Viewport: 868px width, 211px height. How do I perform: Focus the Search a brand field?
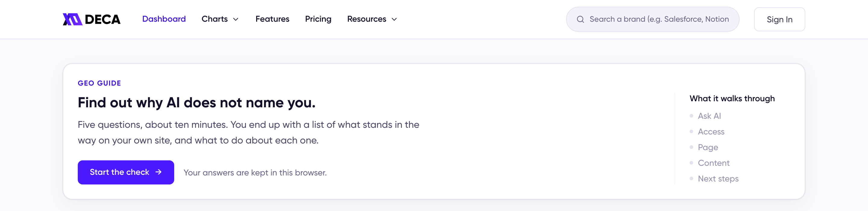[x=652, y=19]
